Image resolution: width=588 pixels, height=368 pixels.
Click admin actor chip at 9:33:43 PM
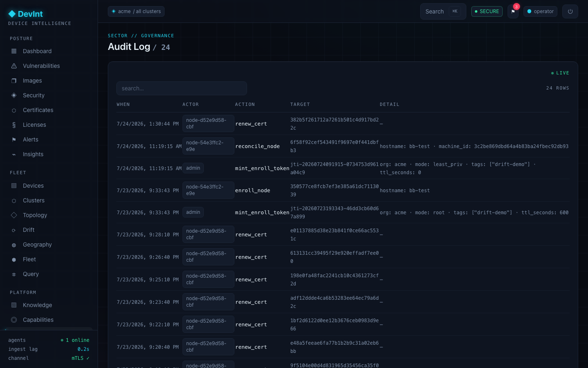coord(193,212)
